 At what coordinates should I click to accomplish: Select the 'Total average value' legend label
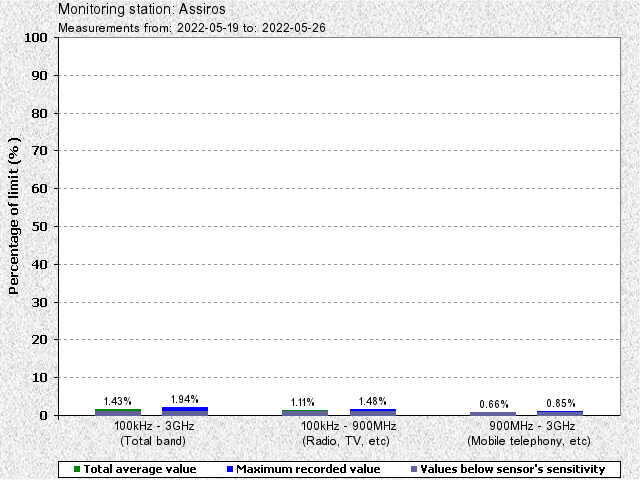point(139,468)
